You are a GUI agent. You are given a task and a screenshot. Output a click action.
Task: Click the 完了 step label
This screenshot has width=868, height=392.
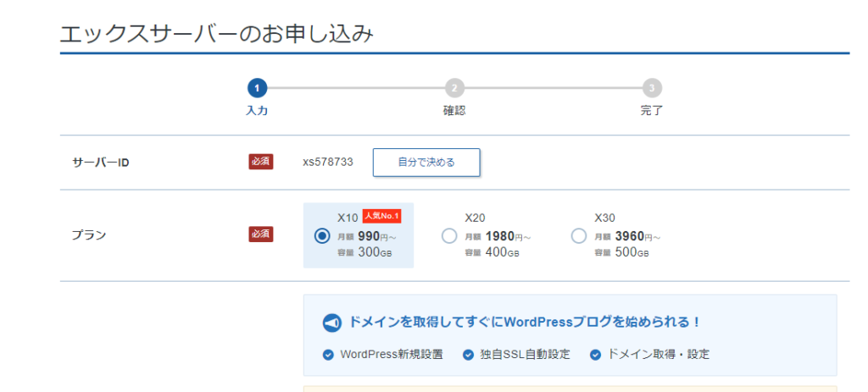coord(652,111)
